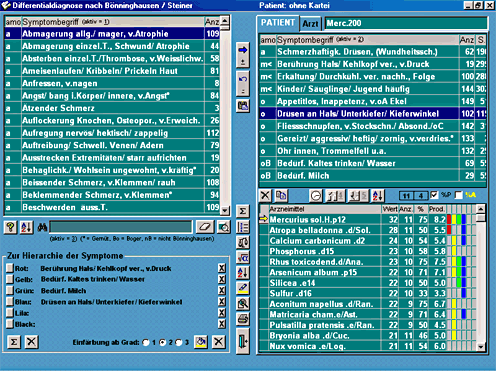Switch to the PATIENT tab
The height and width of the screenshot is (372, 496).
278,23
